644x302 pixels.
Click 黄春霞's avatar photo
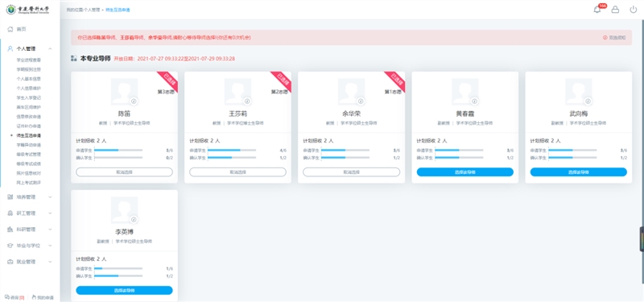click(465, 92)
